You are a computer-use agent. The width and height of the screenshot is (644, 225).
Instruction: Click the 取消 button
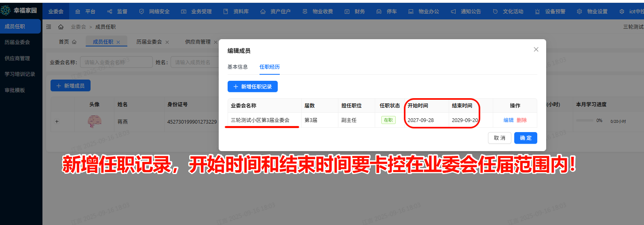(x=500, y=138)
